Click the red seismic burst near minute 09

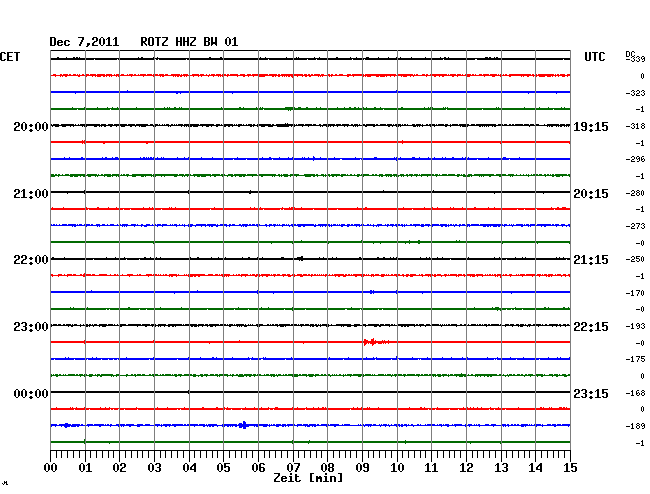pyautogui.click(x=376, y=342)
